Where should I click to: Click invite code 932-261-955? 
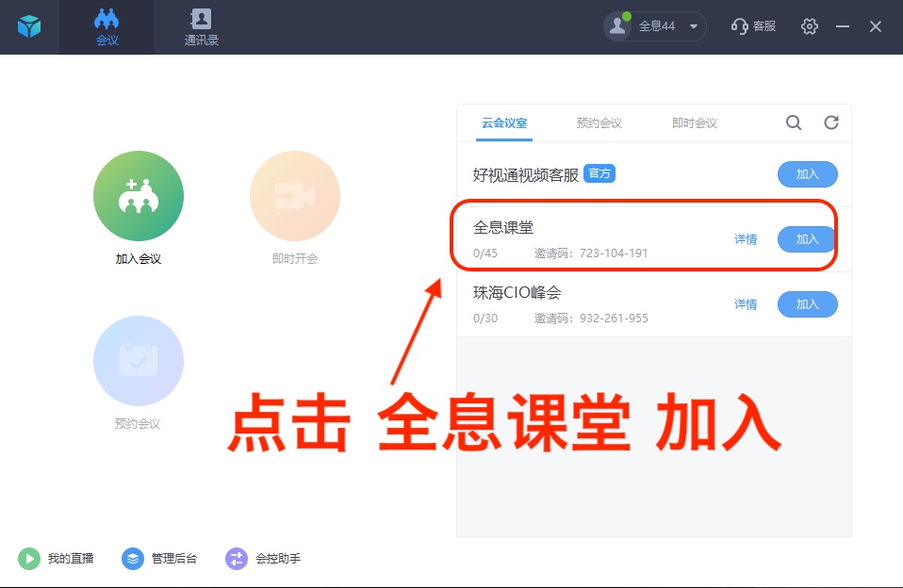[x=614, y=318]
